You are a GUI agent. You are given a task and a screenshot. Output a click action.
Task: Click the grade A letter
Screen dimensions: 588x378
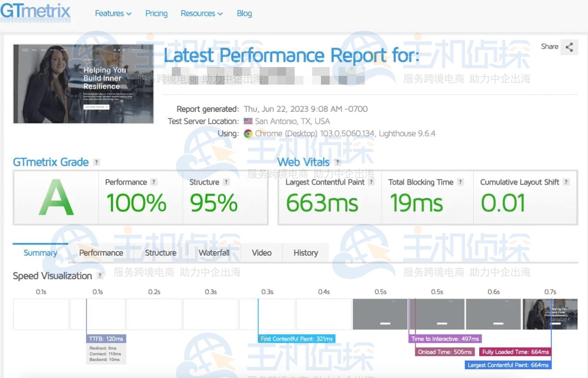click(x=56, y=198)
